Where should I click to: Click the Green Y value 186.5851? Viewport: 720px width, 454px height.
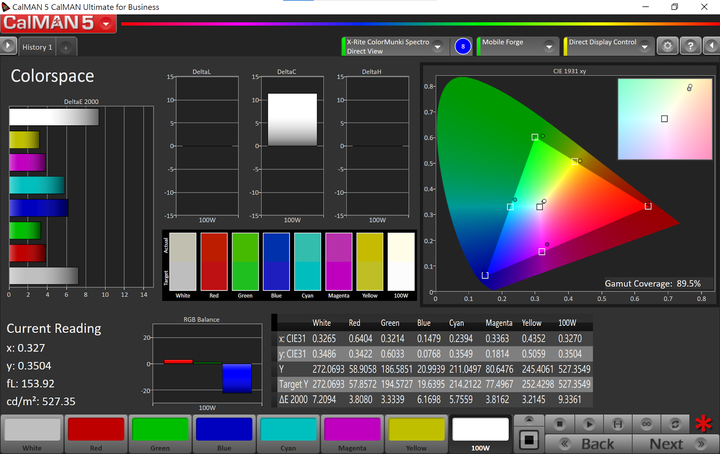(x=396, y=369)
